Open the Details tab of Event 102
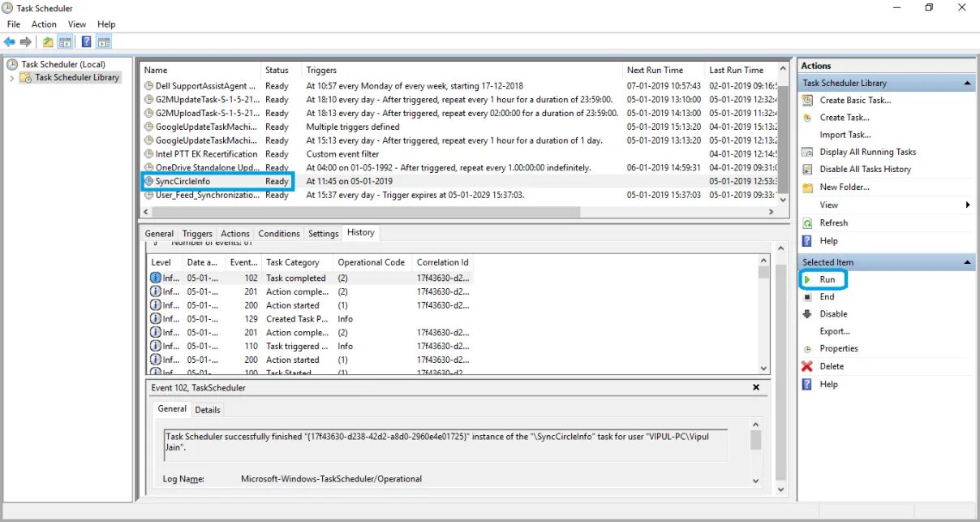 pos(208,410)
